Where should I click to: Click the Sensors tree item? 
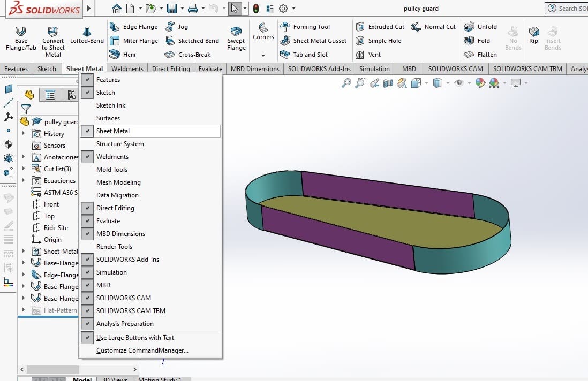click(49, 146)
